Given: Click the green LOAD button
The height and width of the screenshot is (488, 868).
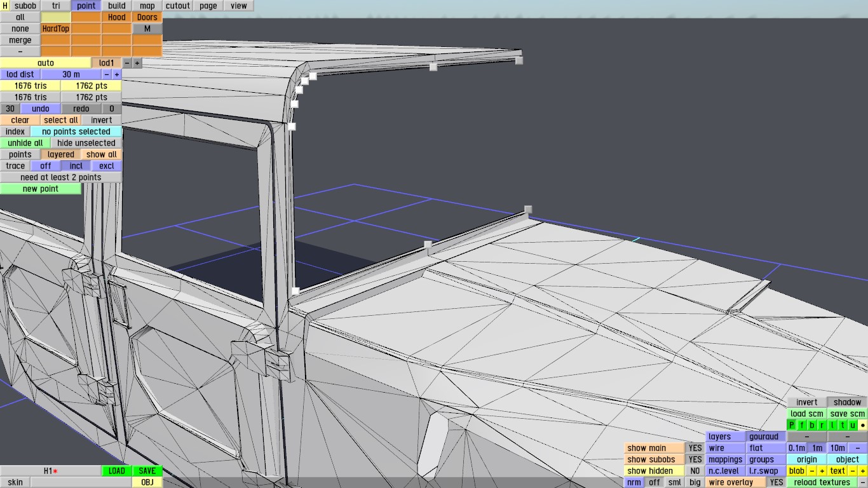Looking at the screenshot, I should coord(117,471).
